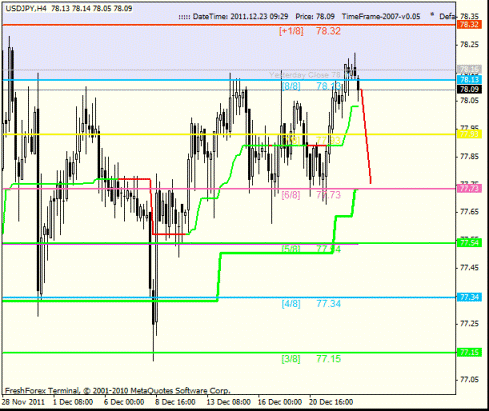Click the red downward forecast trend line
This screenshot has width=489, height=411.
click(366, 136)
